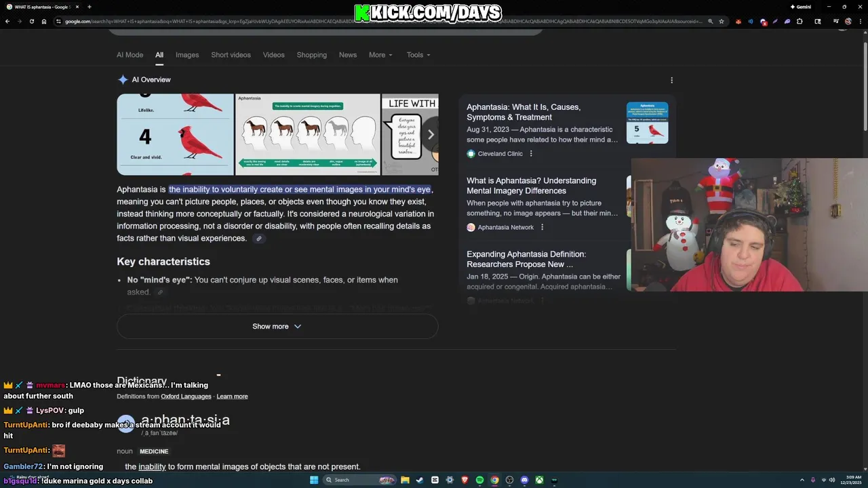Switch to the AI Mode tab

(130, 55)
